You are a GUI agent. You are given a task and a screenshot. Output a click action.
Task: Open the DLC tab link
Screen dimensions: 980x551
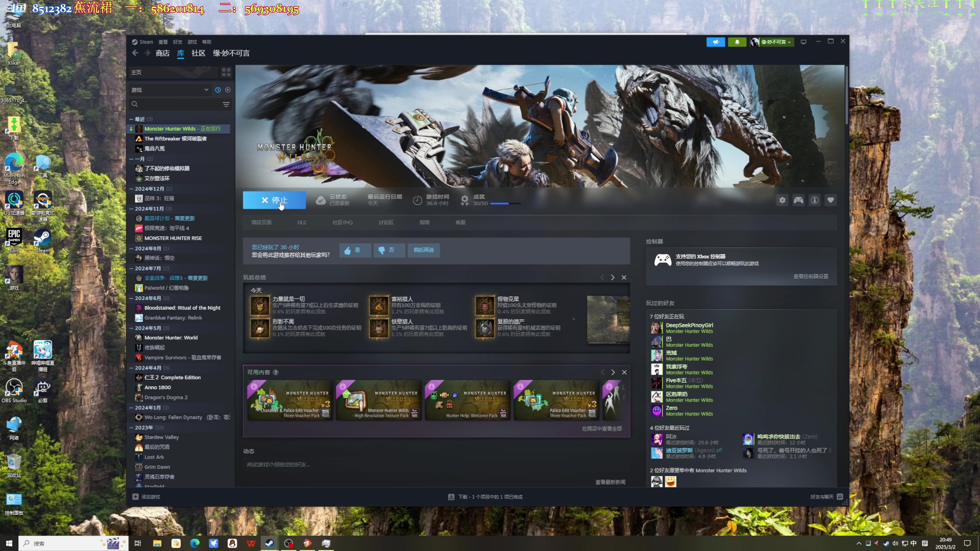tap(302, 222)
